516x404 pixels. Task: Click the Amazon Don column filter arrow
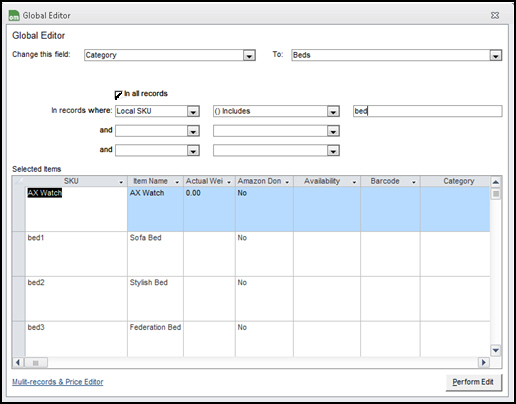point(287,182)
